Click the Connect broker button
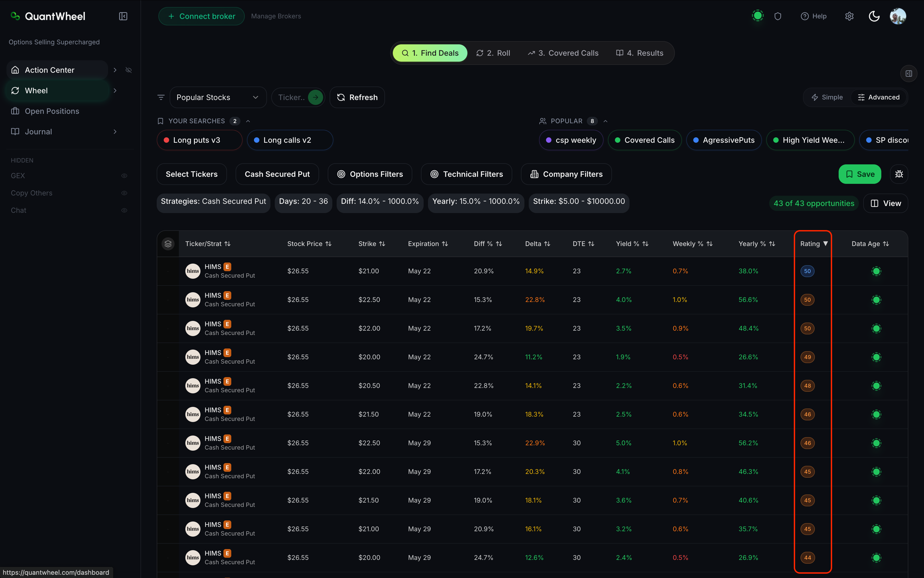Viewport: 924px width, 578px height. (x=201, y=16)
